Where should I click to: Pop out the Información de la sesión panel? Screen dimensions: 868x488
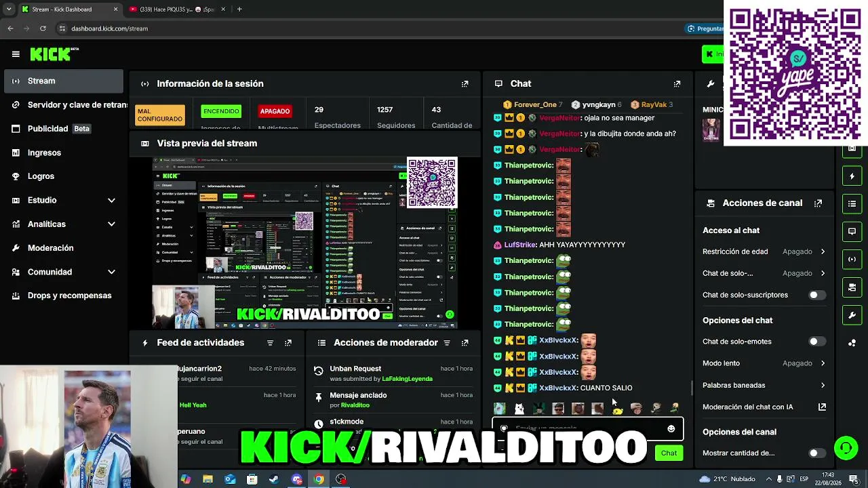(x=465, y=84)
